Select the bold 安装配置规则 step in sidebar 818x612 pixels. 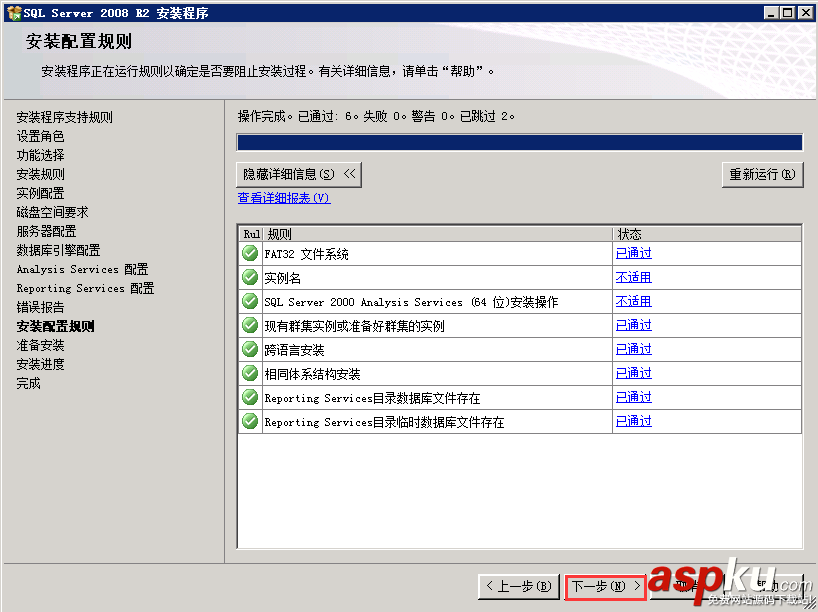56,326
